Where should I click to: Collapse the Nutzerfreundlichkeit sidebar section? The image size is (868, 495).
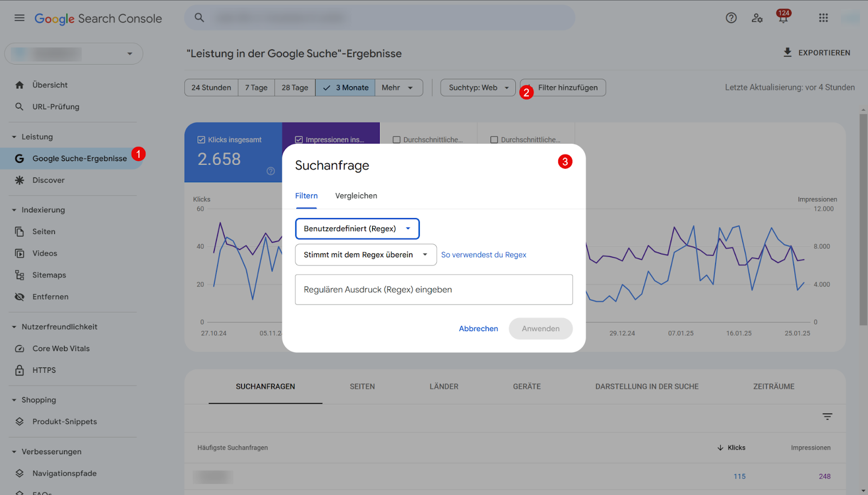coord(14,327)
